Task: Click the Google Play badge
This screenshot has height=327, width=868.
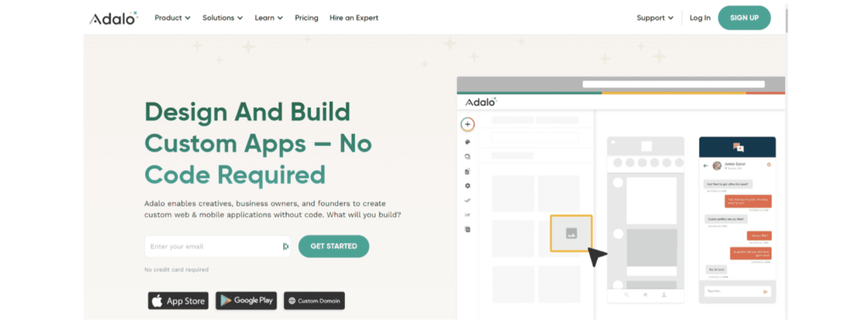Action: tap(247, 301)
